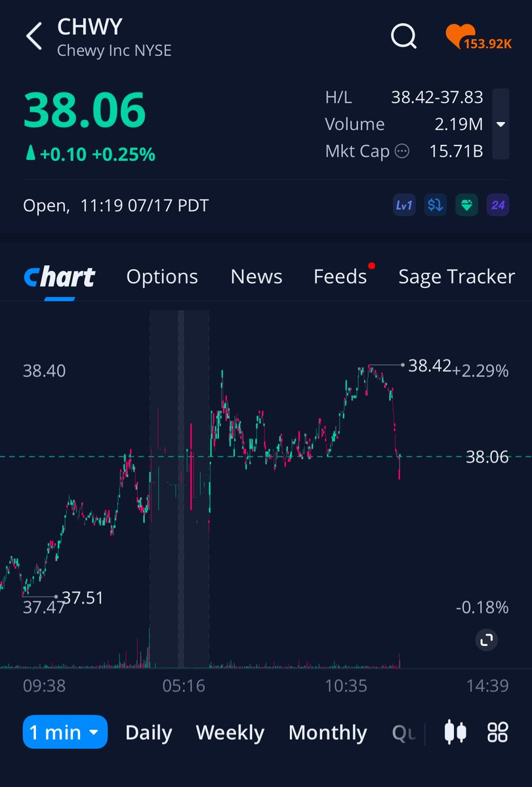Open the Feeds tab

[340, 277]
